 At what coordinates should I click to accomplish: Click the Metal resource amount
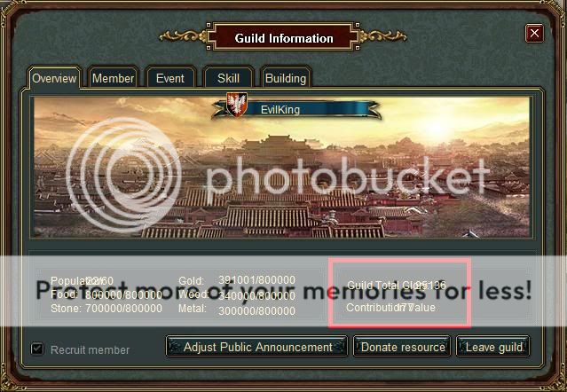(x=256, y=310)
